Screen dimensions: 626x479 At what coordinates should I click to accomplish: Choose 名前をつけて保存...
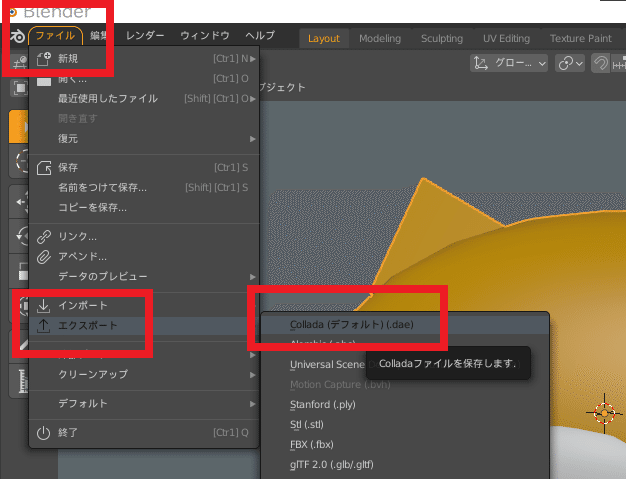click(144, 187)
